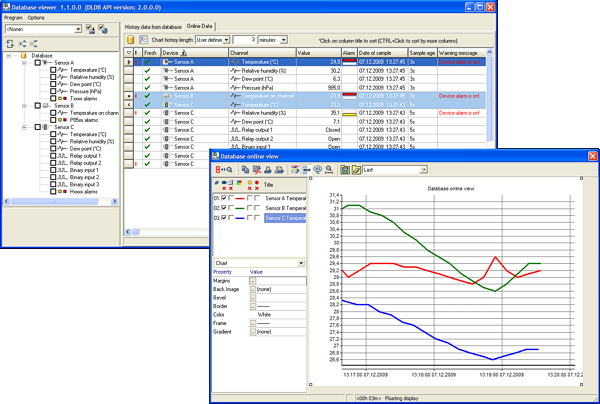Click the save layout floppy icon
The height and width of the screenshot is (404, 600).
345,169
